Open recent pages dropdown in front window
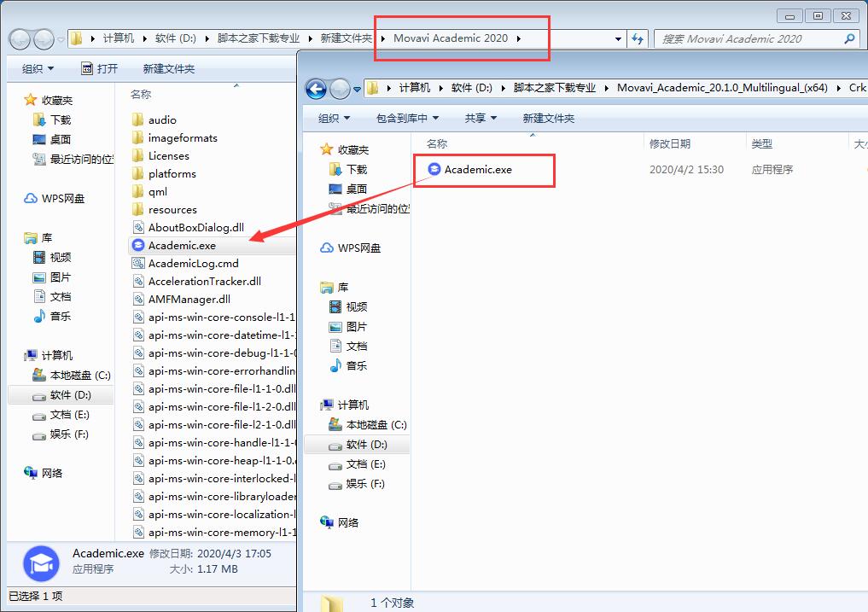The image size is (868, 612). [357, 89]
